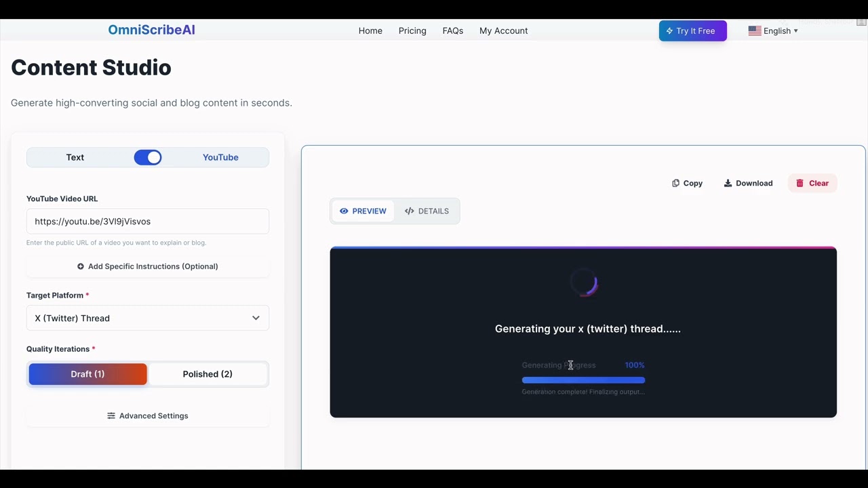
Task: Open My Account
Action: tap(503, 30)
